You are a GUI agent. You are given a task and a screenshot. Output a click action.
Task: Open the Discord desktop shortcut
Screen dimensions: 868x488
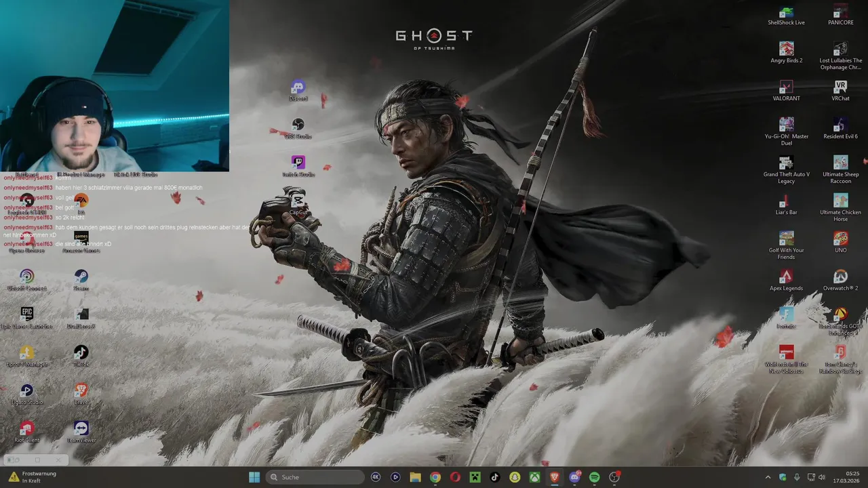click(298, 91)
